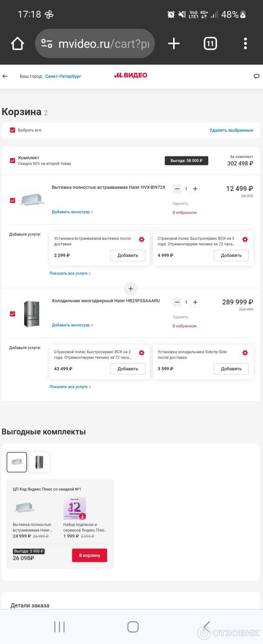Open the tab switcher showing 11 tabs
Image resolution: width=263 pixels, height=644 pixels.
coord(210,43)
